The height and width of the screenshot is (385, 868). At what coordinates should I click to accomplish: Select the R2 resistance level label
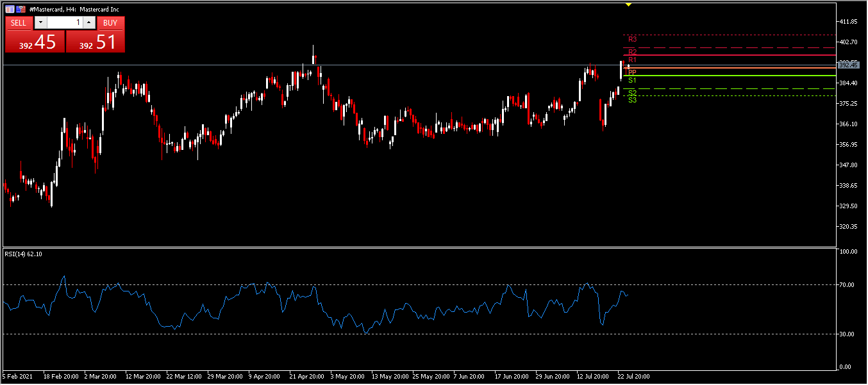[632, 52]
